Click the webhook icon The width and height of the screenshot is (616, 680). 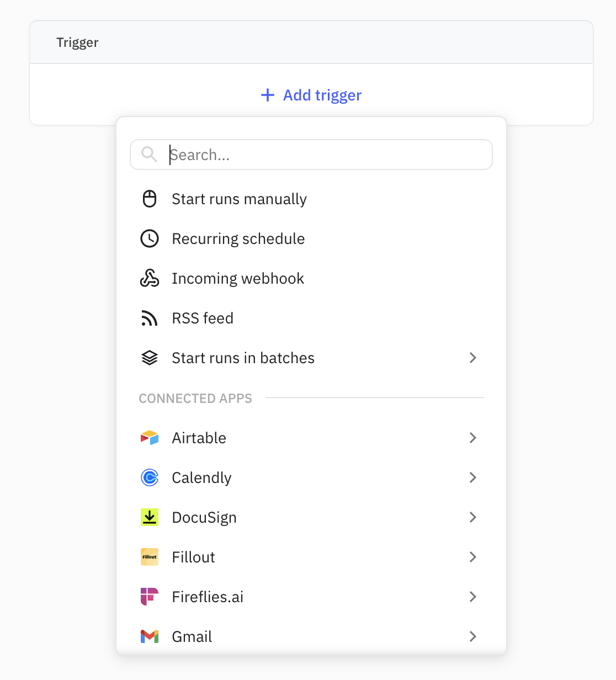150,278
